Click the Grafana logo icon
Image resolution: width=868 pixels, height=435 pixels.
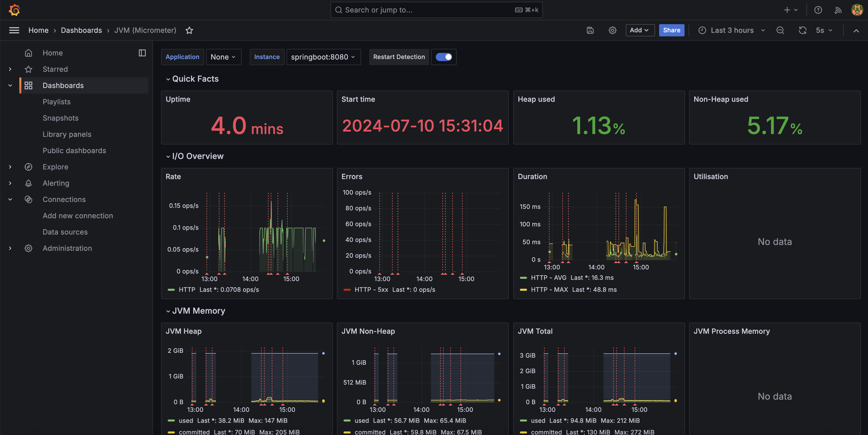click(14, 10)
